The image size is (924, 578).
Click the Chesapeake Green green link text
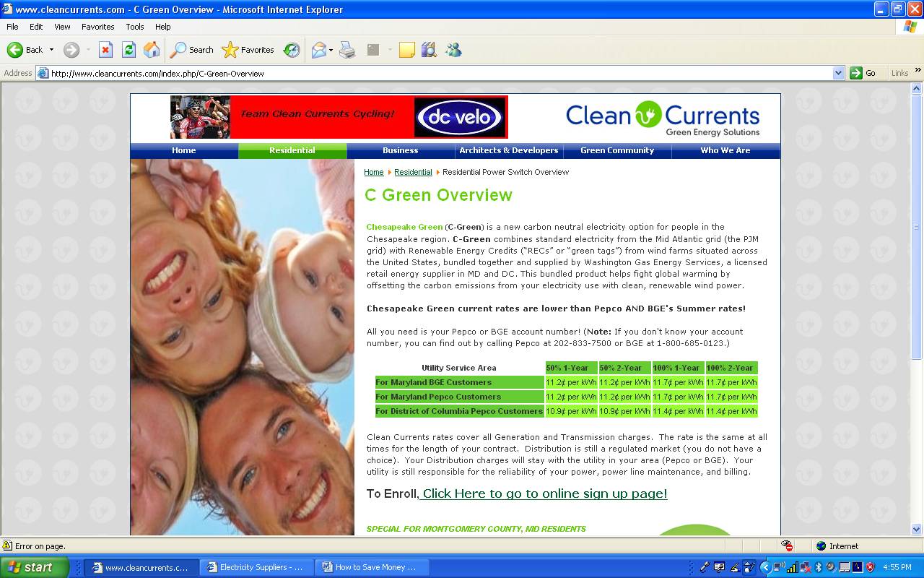click(x=404, y=227)
